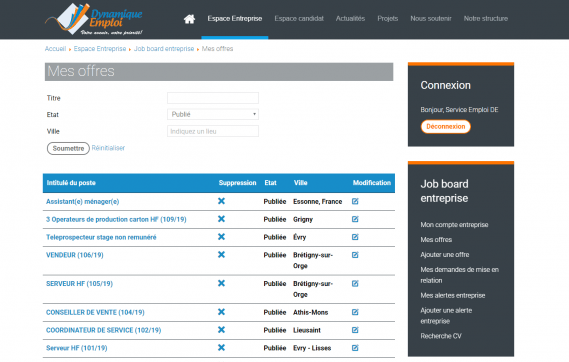Open the Projets menu

(388, 18)
